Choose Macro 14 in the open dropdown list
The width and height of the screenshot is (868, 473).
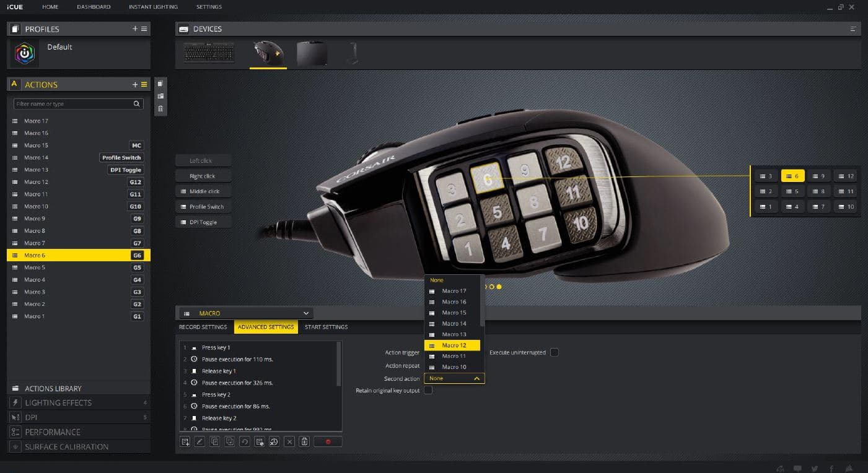point(454,324)
